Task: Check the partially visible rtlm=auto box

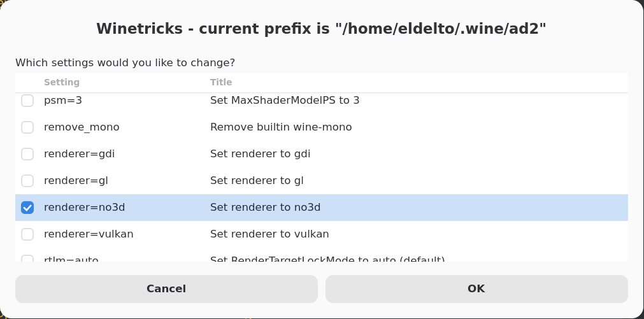Action: click(27, 259)
